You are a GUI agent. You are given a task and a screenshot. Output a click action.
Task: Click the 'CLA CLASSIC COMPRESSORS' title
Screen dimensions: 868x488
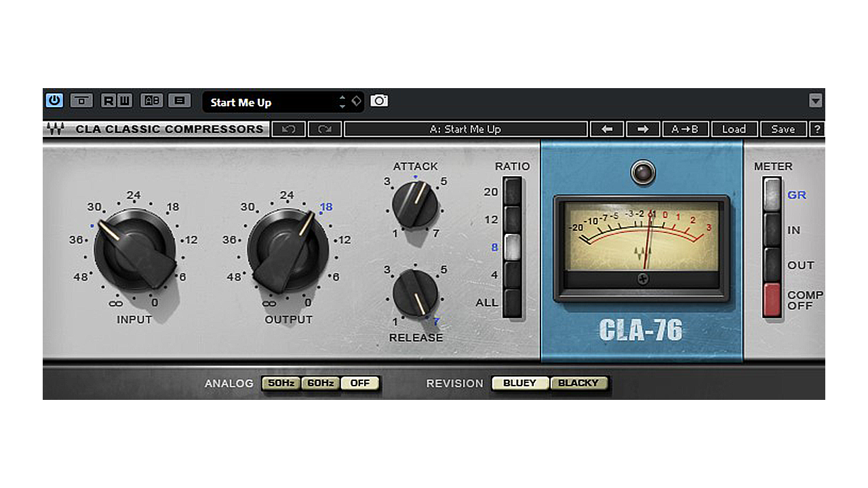170,129
